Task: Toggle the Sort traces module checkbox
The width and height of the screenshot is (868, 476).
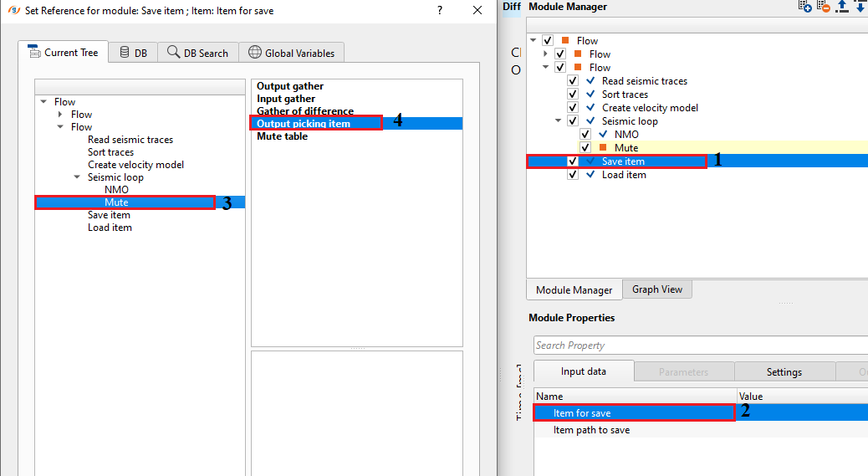Action: [573, 95]
